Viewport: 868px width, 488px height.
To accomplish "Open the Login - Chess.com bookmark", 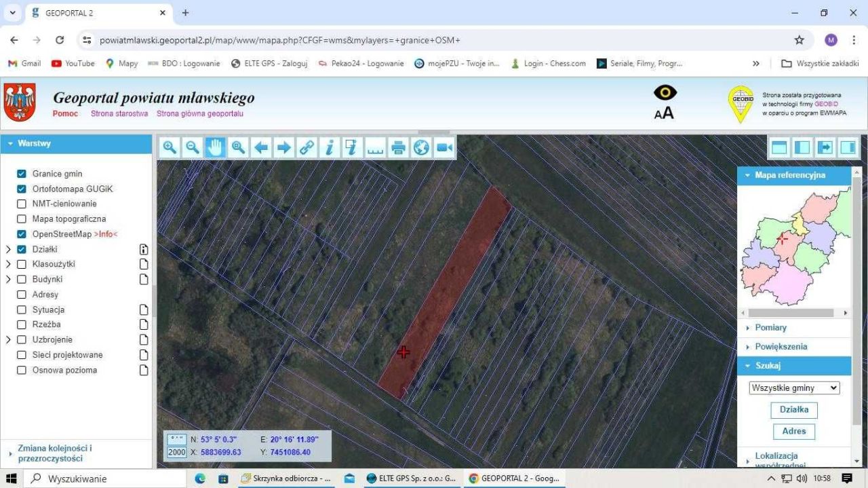I will [x=548, y=63].
